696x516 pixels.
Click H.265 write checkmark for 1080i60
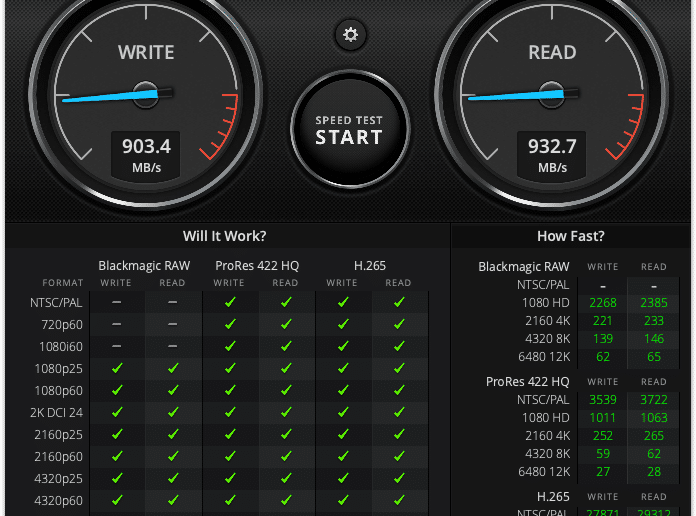(x=343, y=346)
